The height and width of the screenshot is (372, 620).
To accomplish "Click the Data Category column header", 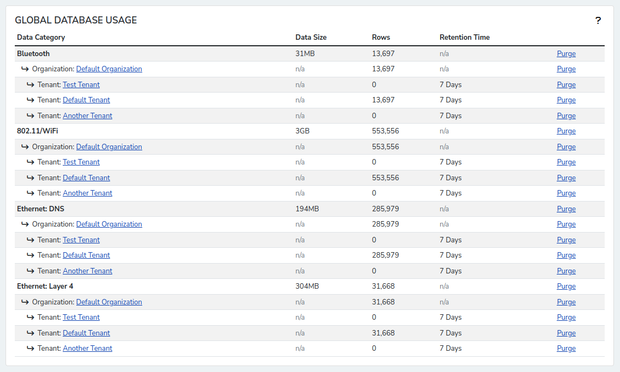I will click(41, 37).
